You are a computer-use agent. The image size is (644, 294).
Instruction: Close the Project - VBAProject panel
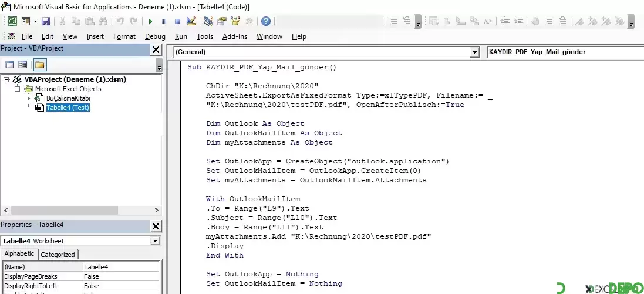coord(156,50)
